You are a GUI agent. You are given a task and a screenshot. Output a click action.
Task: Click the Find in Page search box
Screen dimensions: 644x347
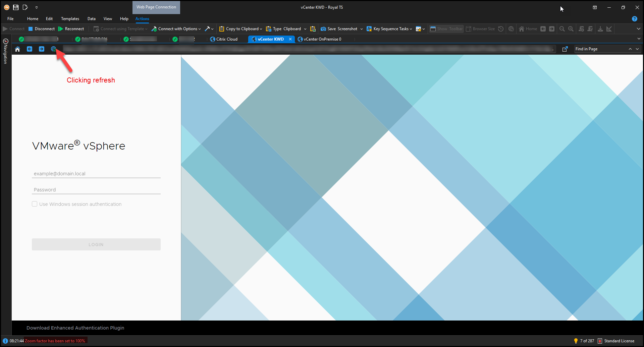tap(600, 49)
